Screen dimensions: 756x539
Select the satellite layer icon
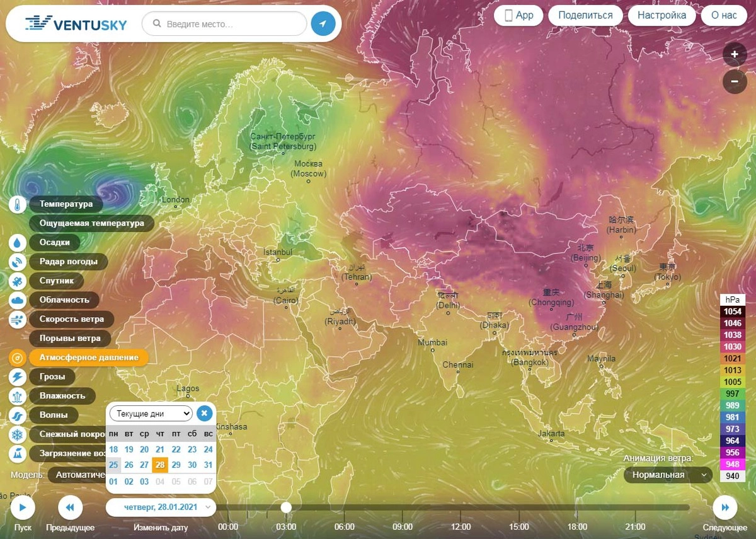[x=18, y=281]
